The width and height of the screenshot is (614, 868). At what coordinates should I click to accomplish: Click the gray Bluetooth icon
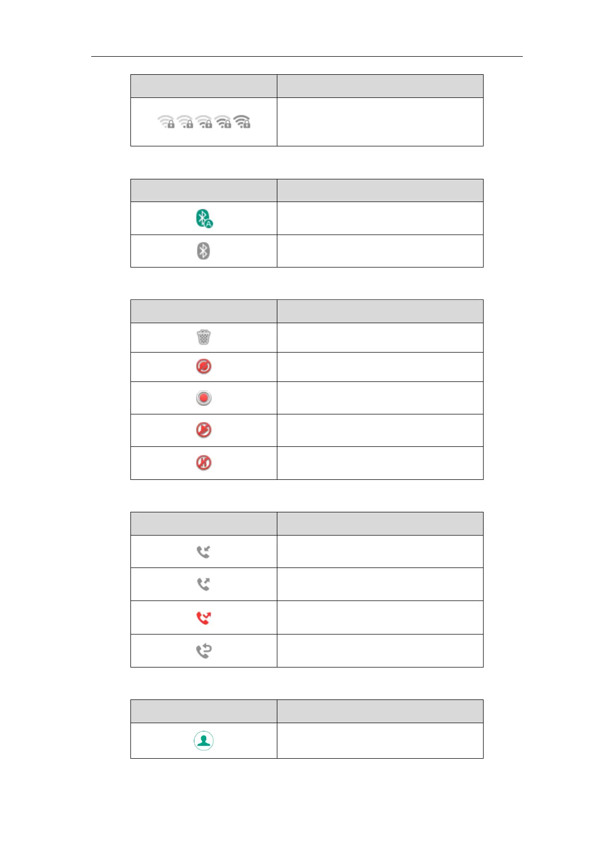204,251
